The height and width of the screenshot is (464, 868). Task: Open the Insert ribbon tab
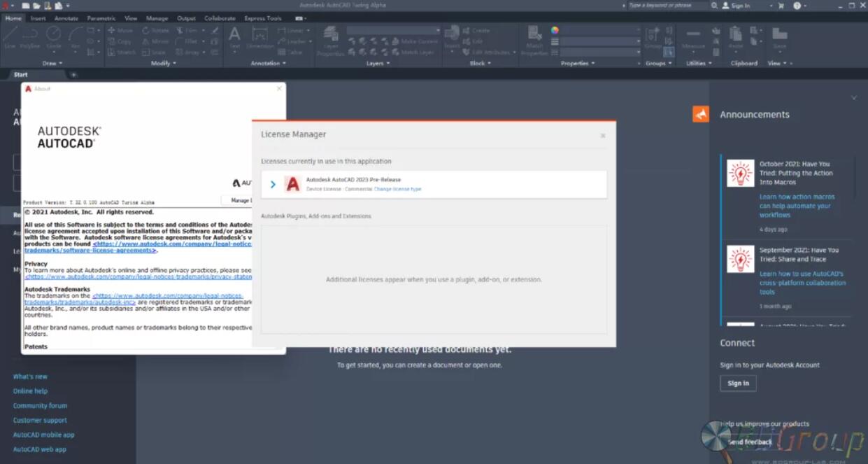38,18
